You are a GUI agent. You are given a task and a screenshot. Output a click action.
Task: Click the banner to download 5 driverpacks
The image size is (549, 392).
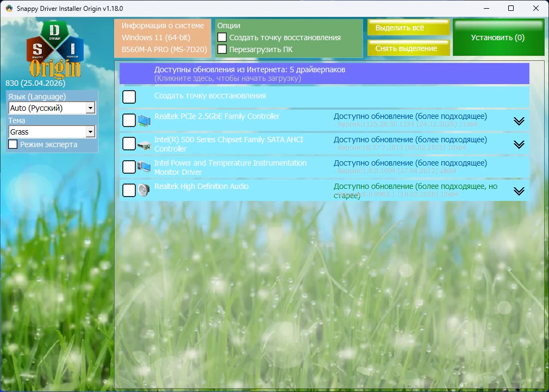coord(324,74)
